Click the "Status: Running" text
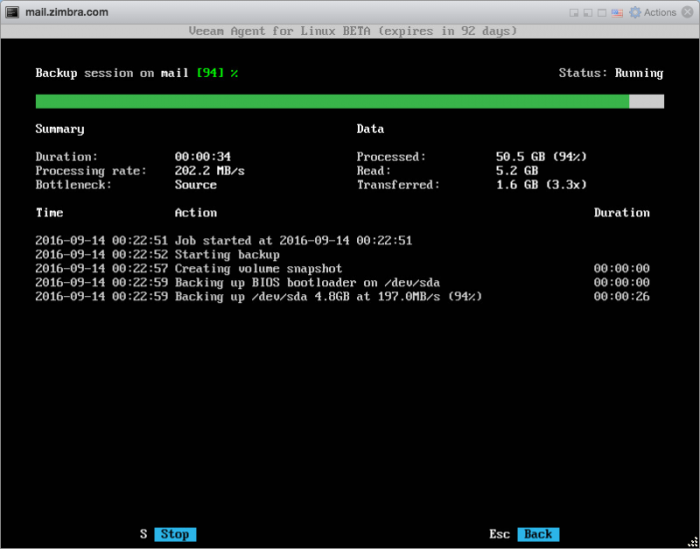 (611, 73)
